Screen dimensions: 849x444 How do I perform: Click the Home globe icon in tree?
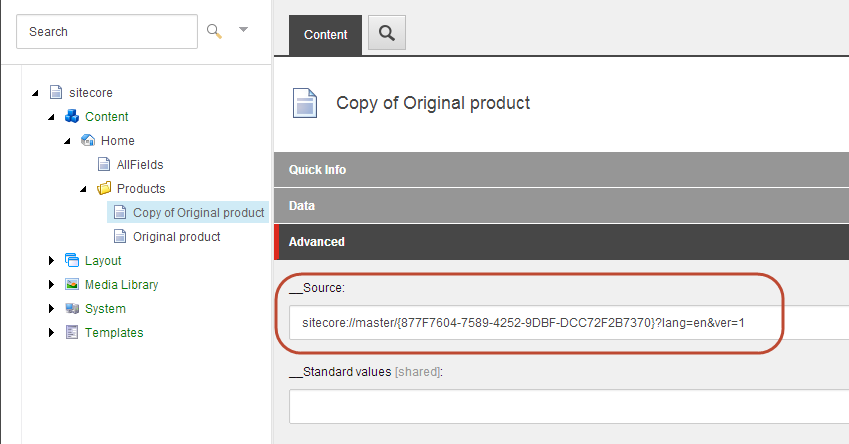pyautogui.click(x=88, y=141)
